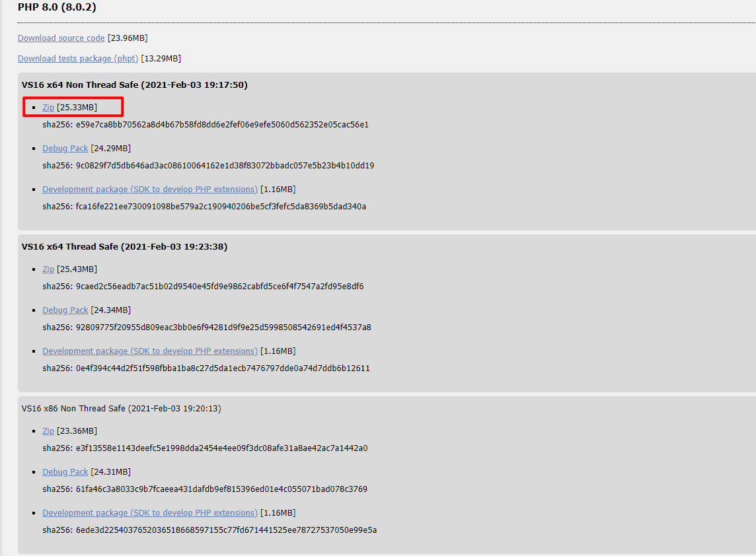Open the Download source code link
Image resolution: width=756 pixels, height=556 pixels.
tap(61, 38)
